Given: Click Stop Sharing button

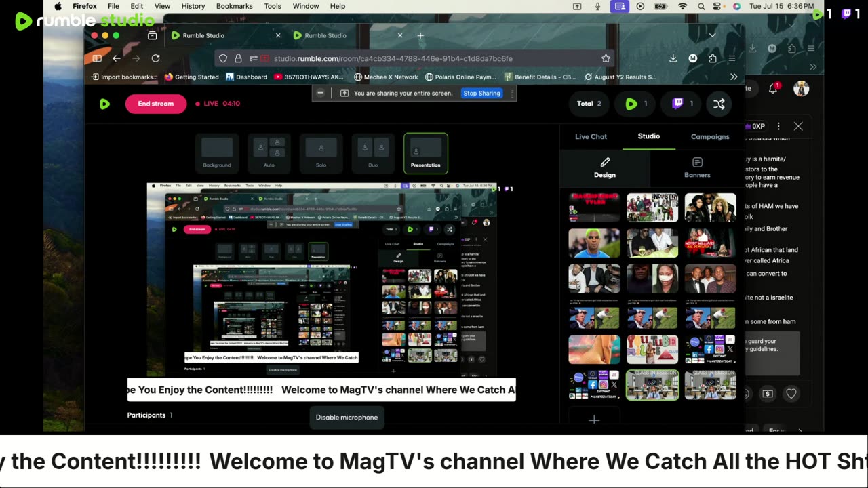Looking at the screenshot, I should coord(481,93).
